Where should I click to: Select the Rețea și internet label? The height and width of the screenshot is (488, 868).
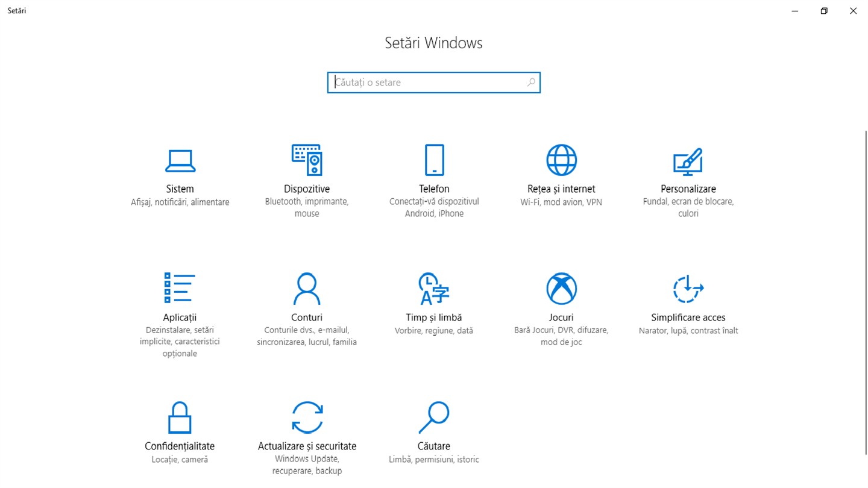(561, 189)
